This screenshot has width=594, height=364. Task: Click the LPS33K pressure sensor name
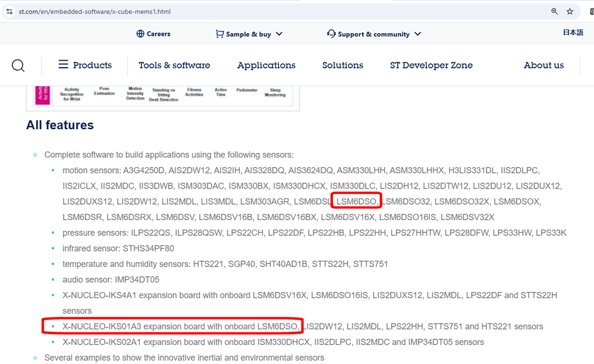click(551, 233)
